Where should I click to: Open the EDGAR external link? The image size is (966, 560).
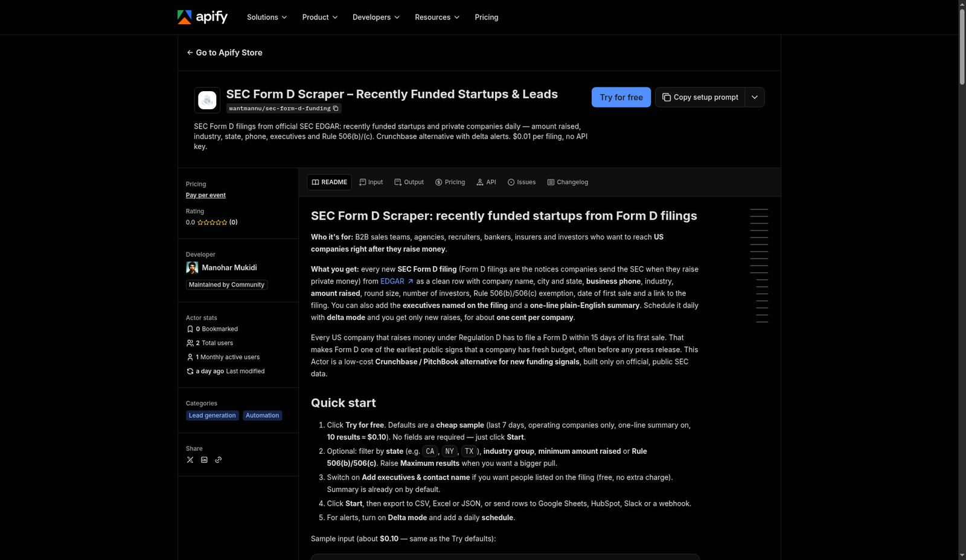point(397,281)
